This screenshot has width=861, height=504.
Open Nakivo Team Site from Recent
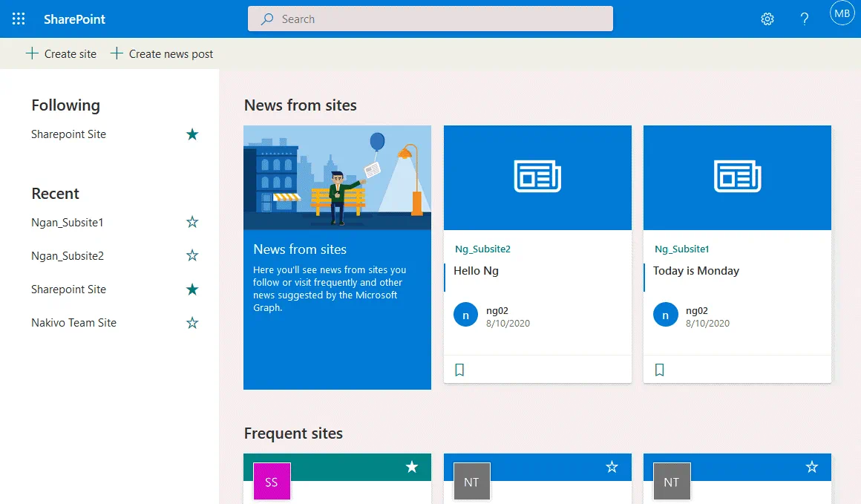[x=73, y=323]
